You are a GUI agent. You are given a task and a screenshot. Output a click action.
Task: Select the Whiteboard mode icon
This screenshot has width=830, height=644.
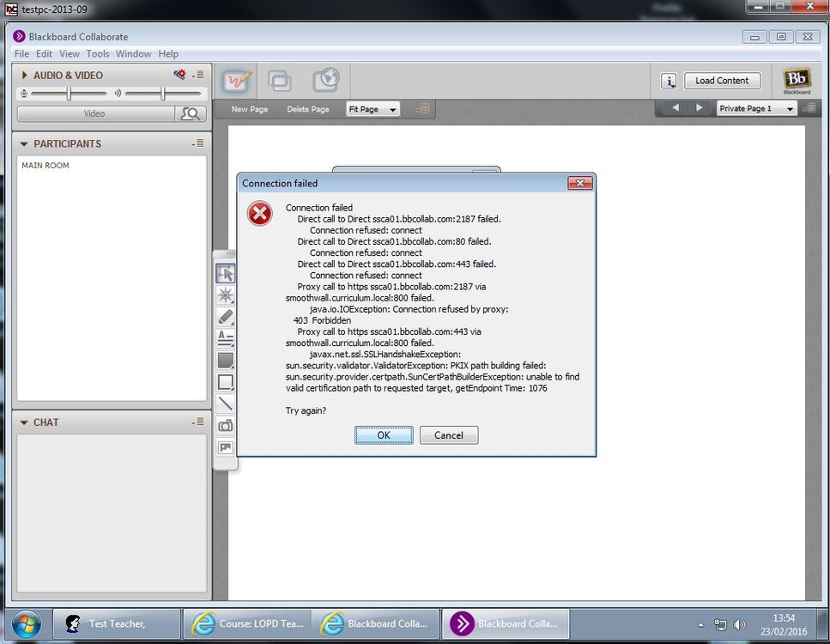coord(237,81)
